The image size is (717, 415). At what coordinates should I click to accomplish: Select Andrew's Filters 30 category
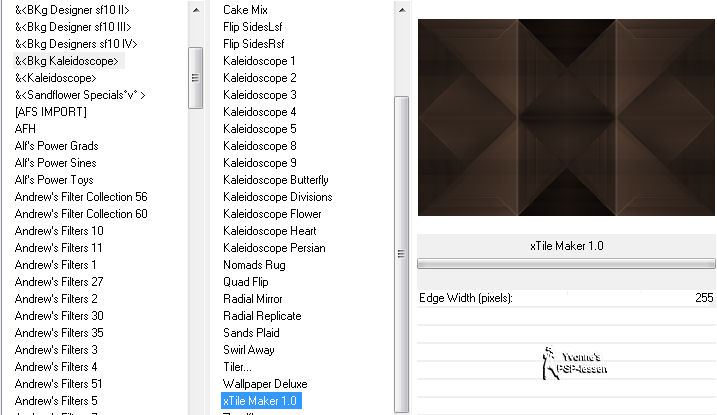59,316
